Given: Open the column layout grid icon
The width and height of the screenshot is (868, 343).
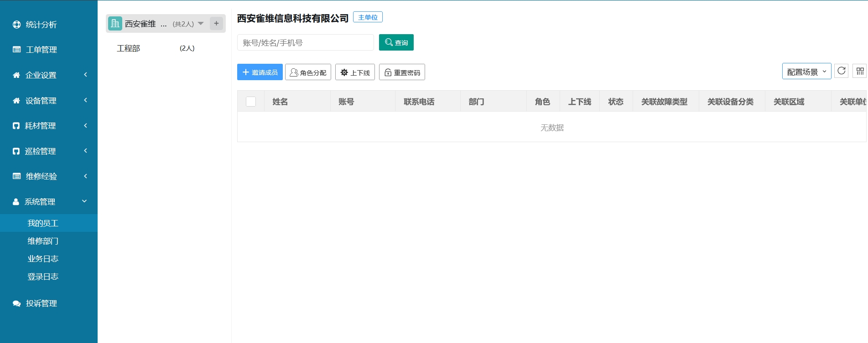Looking at the screenshot, I should click(x=860, y=71).
